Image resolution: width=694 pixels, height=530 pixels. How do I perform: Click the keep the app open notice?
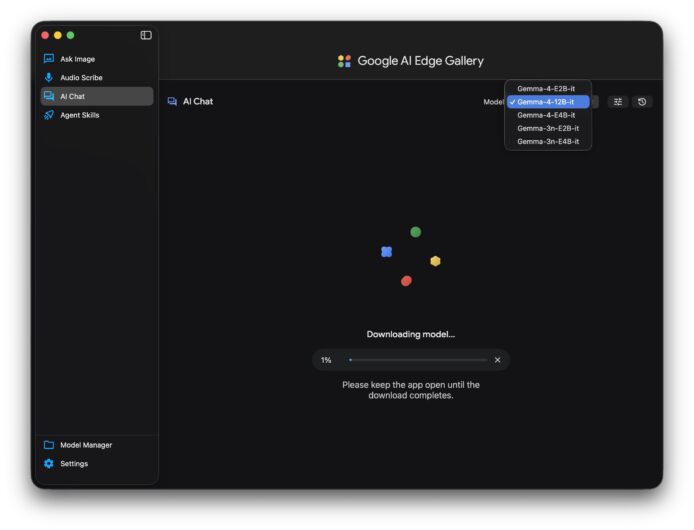coord(411,390)
